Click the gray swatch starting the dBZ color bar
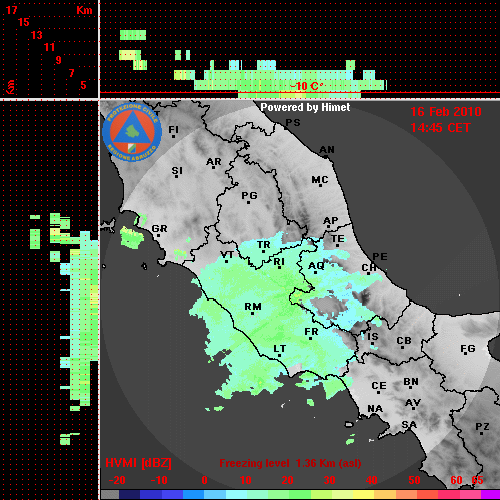Screen dimensions: 500x500 click(x=110, y=494)
